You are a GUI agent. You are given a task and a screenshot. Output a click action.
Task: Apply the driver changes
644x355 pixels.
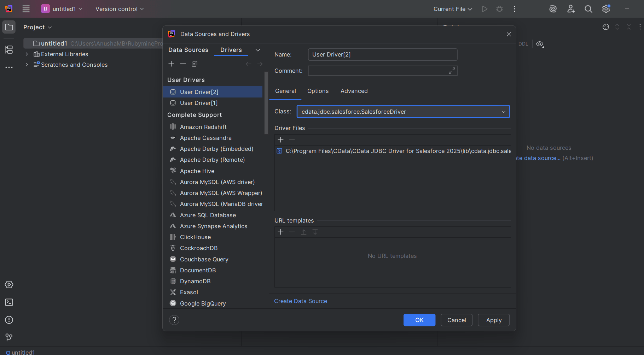coord(493,320)
